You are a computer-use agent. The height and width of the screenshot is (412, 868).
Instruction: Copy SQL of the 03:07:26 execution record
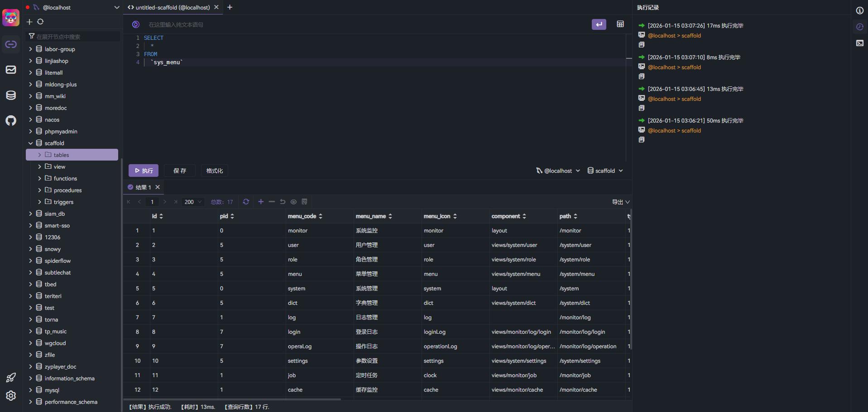pyautogui.click(x=642, y=45)
